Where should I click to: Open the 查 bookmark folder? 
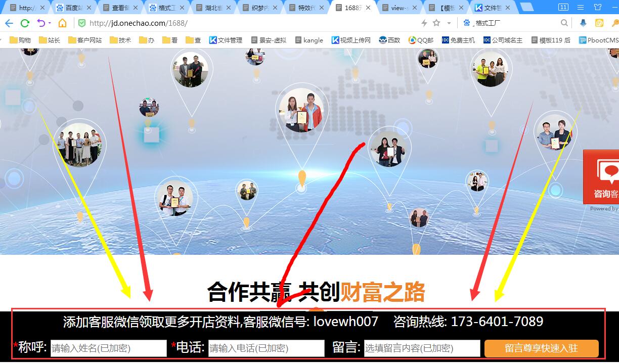[193, 40]
